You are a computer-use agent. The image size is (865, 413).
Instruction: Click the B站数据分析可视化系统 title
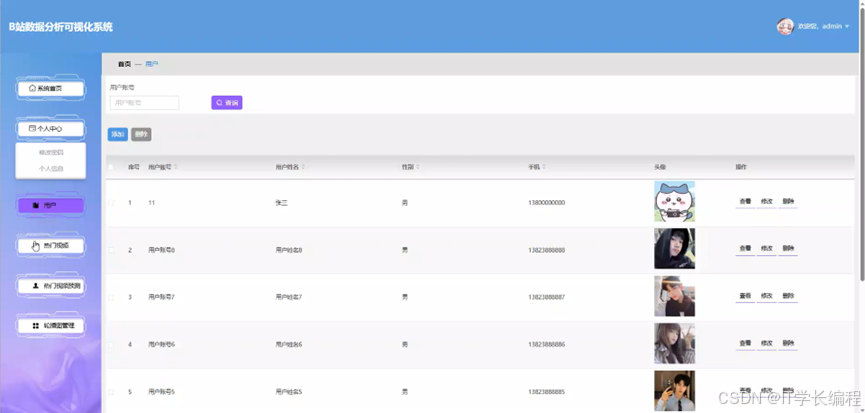pyautogui.click(x=61, y=27)
